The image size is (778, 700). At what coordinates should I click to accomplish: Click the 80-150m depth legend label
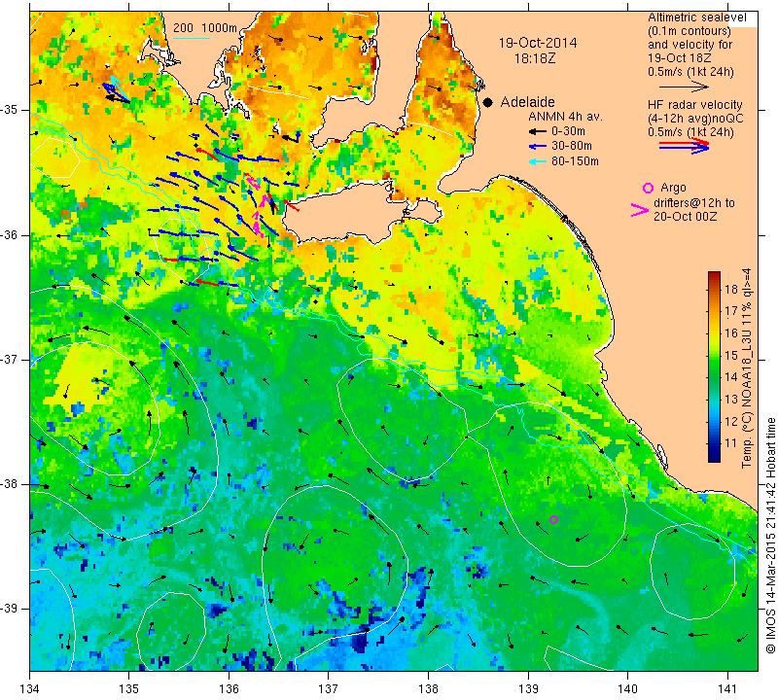575,161
